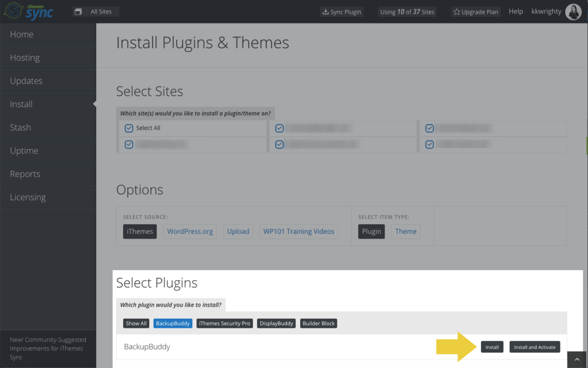This screenshot has width=588, height=368.
Task: Open the Help link
Action: [516, 11]
